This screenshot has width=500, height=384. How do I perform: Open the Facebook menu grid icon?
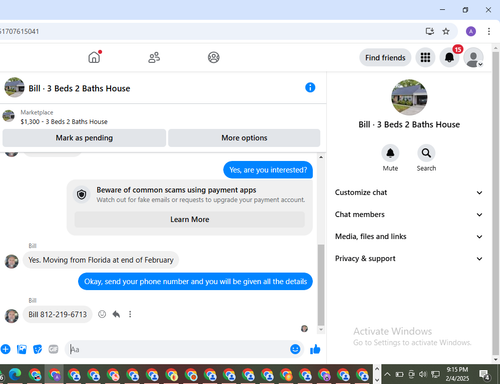click(x=425, y=57)
